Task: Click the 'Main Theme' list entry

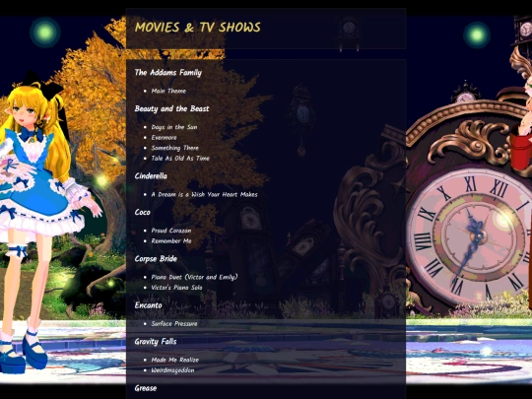Action: coord(168,91)
